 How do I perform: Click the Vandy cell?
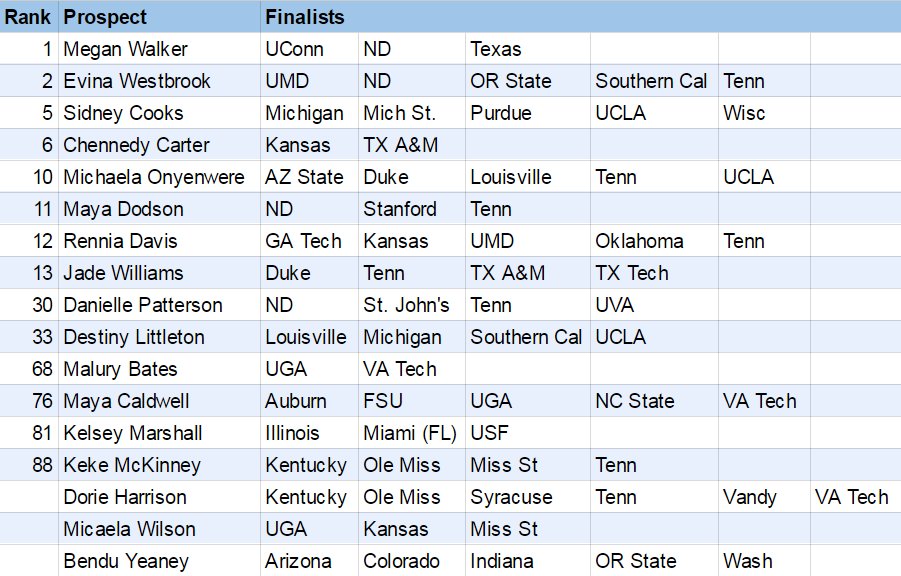coord(764,497)
